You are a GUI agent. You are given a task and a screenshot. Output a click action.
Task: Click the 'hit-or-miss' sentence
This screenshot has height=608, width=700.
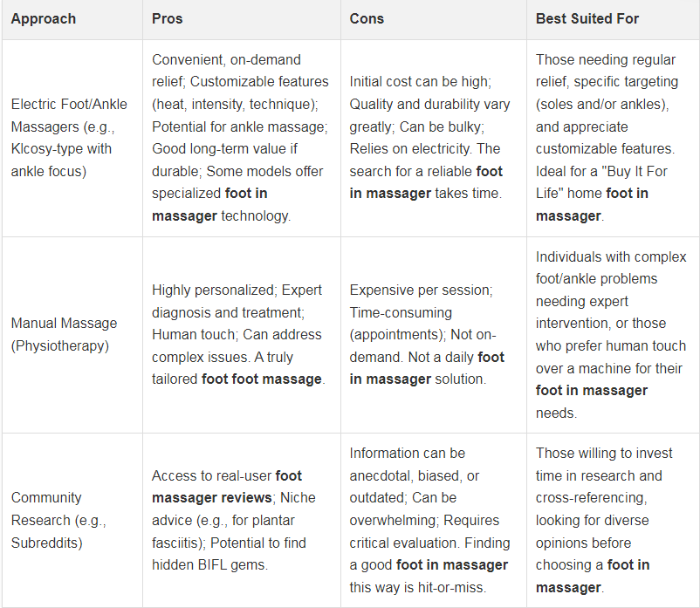(x=429, y=565)
